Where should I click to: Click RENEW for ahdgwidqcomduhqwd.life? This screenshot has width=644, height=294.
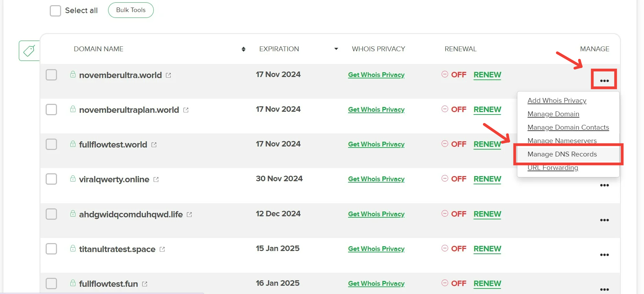[487, 214]
